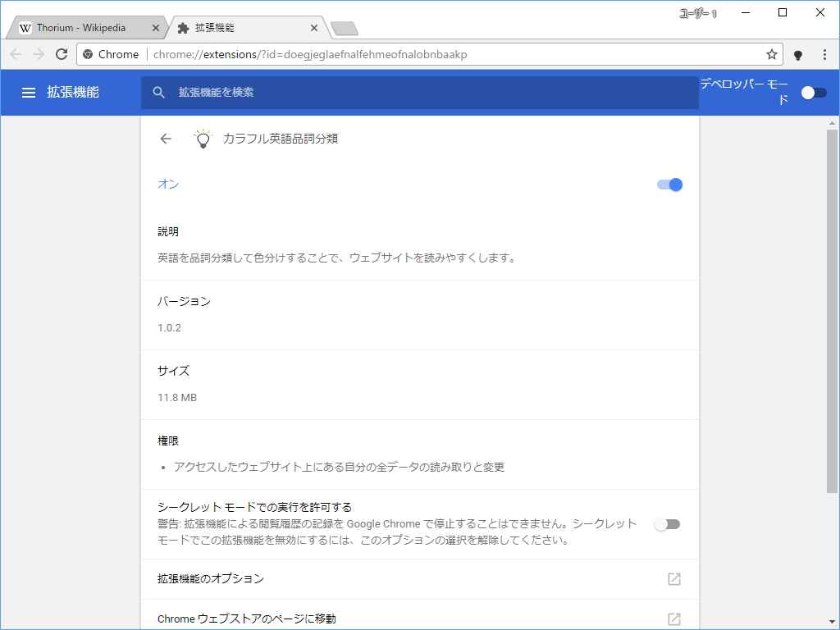Image resolution: width=840 pixels, height=630 pixels.
Task: Open 拡張機能のオプション
Action: coord(213,578)
